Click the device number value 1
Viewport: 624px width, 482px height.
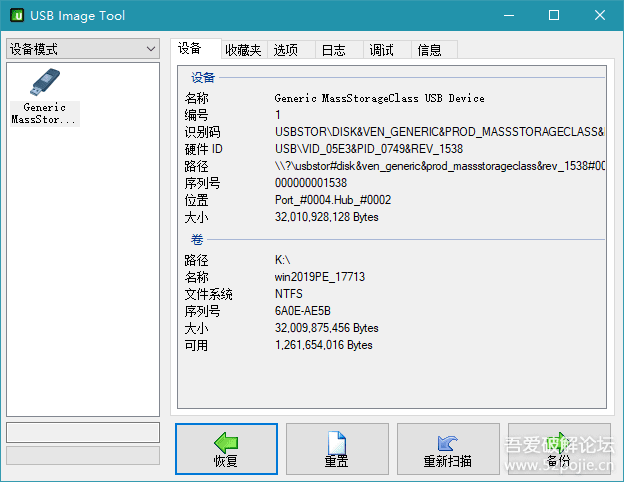pyautogui.click(x=278, y=115)
